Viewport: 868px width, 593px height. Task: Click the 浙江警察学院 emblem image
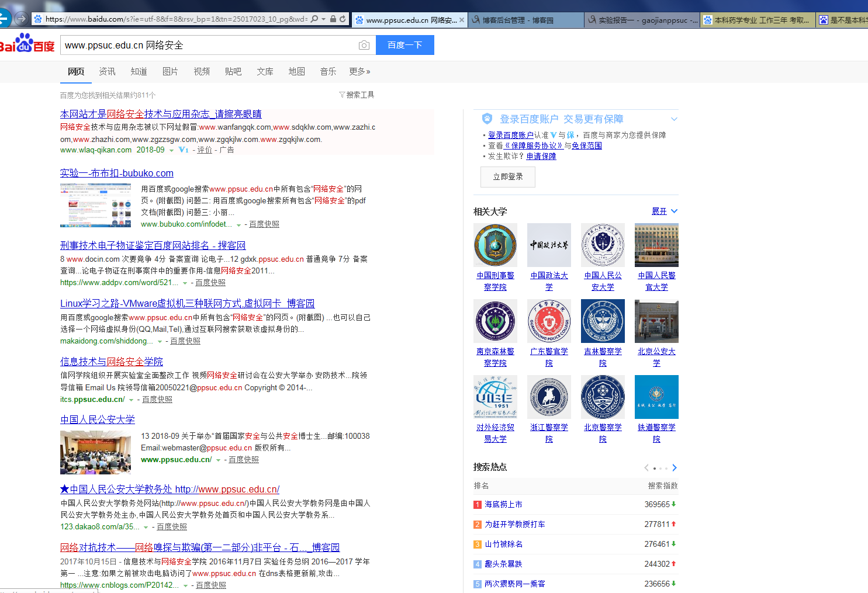tap(549, 397)
